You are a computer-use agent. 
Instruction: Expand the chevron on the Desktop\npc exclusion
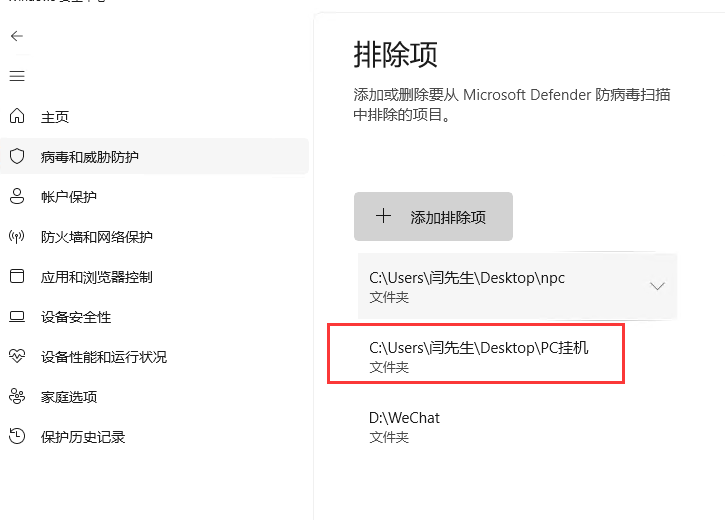pos(657,286)
